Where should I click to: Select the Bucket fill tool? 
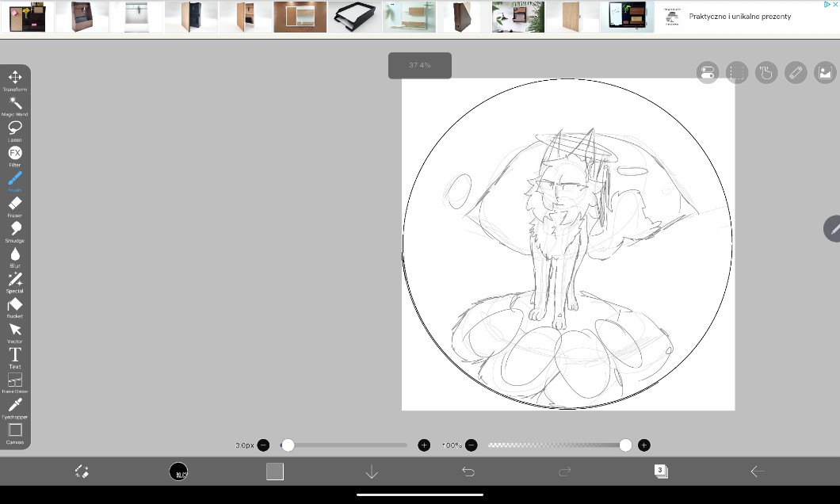click(x=15, y=306)
